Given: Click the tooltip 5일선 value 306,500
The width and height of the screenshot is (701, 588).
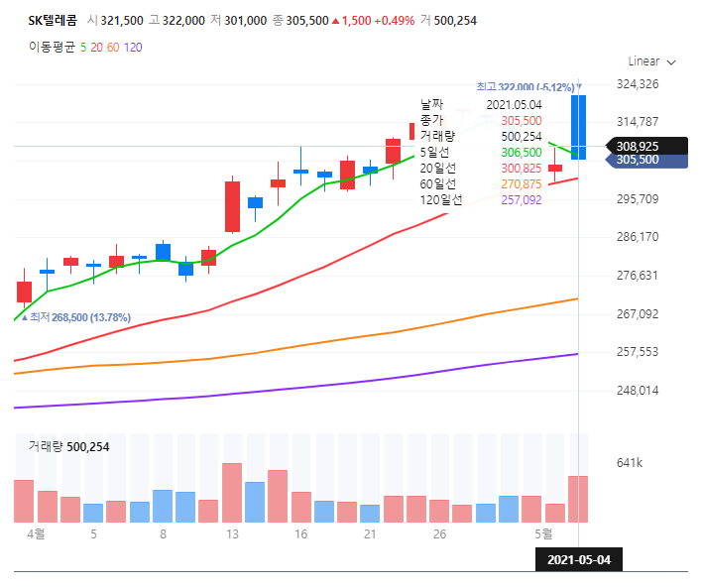Looking at the screenshot, I should [x=522, y=153].
